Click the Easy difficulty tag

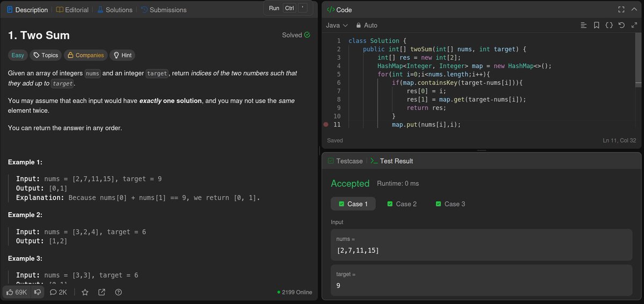[18, 55]
